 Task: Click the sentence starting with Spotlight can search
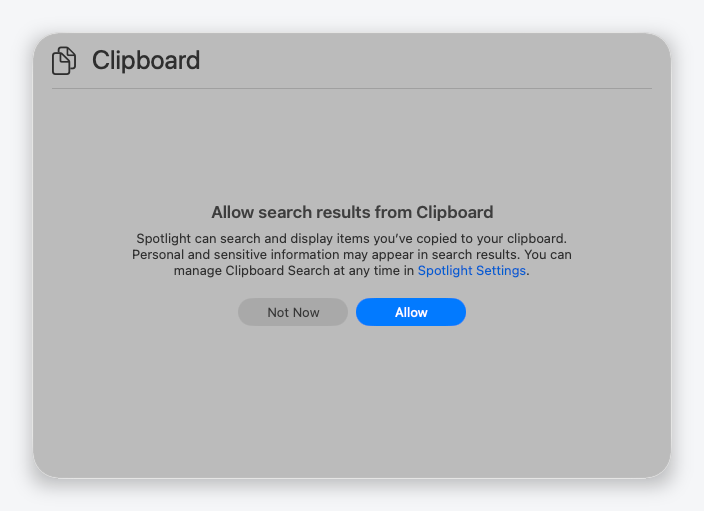point(352,238)
